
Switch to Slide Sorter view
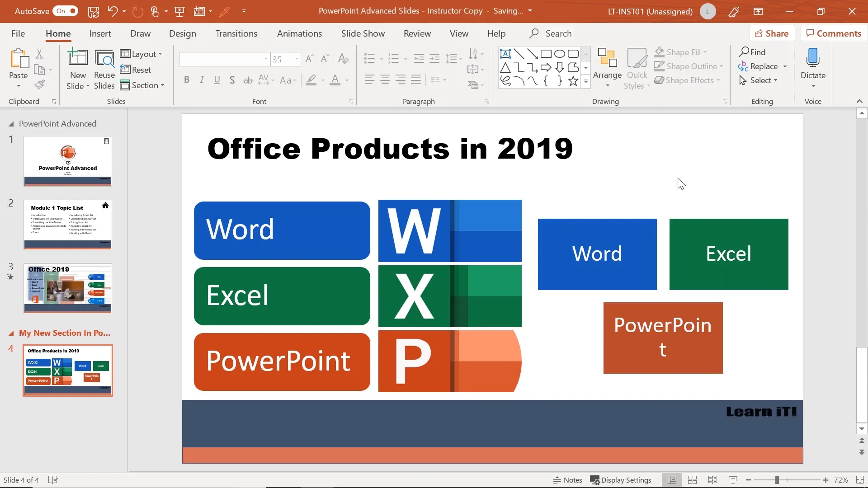tap(692, 480)
